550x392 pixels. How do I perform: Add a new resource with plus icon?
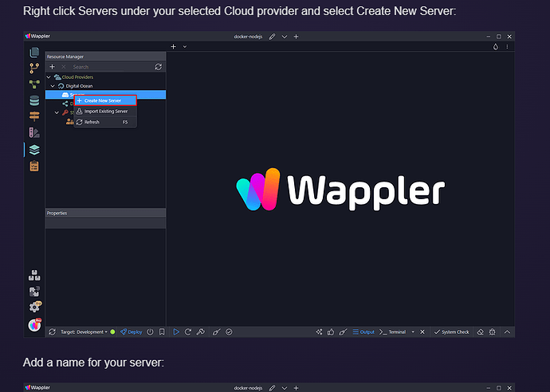coord(52,67)
